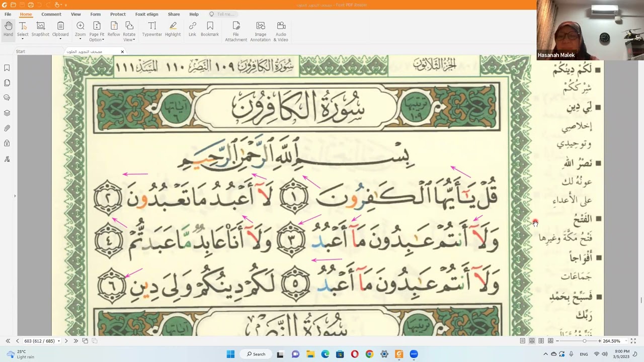Open the File menu

point(8,14)
